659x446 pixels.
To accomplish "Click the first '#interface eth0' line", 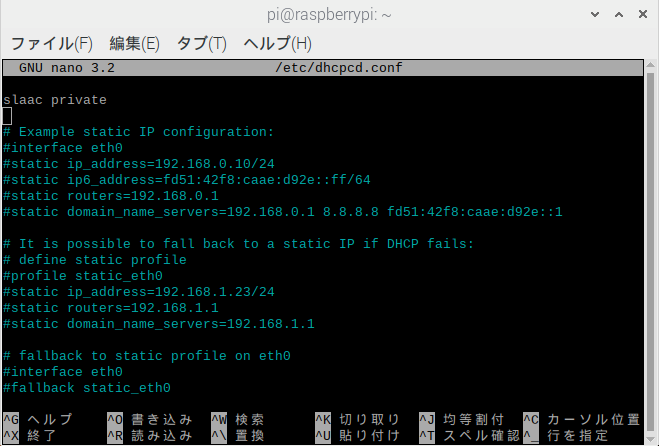I will coord(63,148).
